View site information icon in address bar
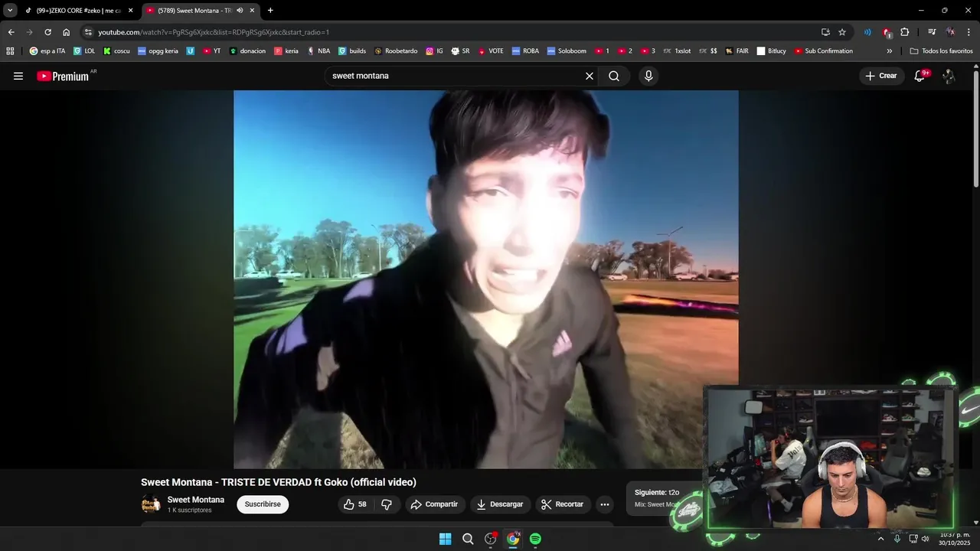The width and height of the screenshot is (980, 551). 88,32
